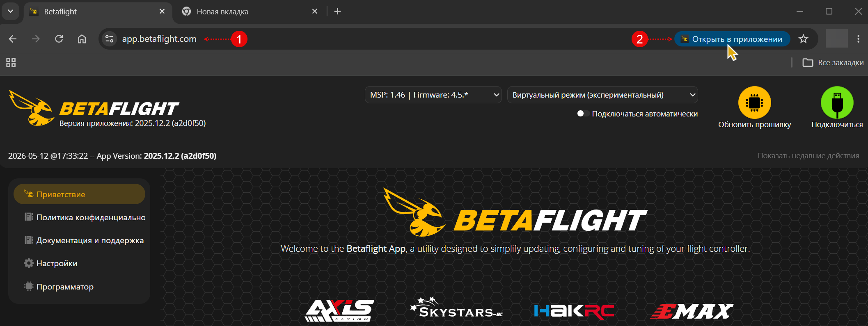This screenshot has width=868, height=326.
Task: Minimize the browser window
Action: click(799, 11)
